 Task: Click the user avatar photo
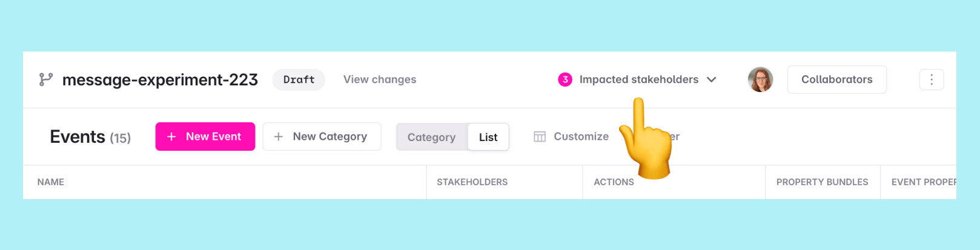click(760, 79)
